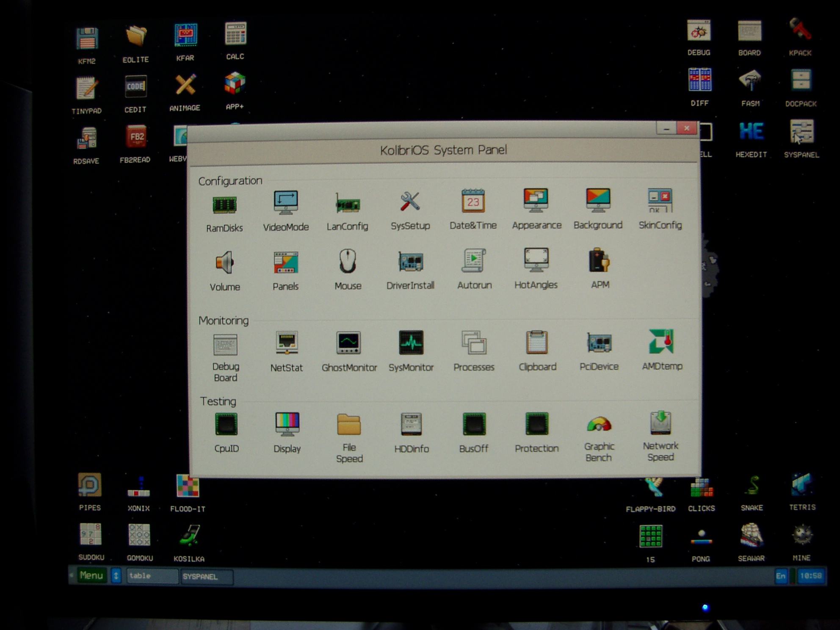Launch HEXEDIT desktop icon
The width and height of the screenshot is (840, 630).
click(x=751, y=131)
